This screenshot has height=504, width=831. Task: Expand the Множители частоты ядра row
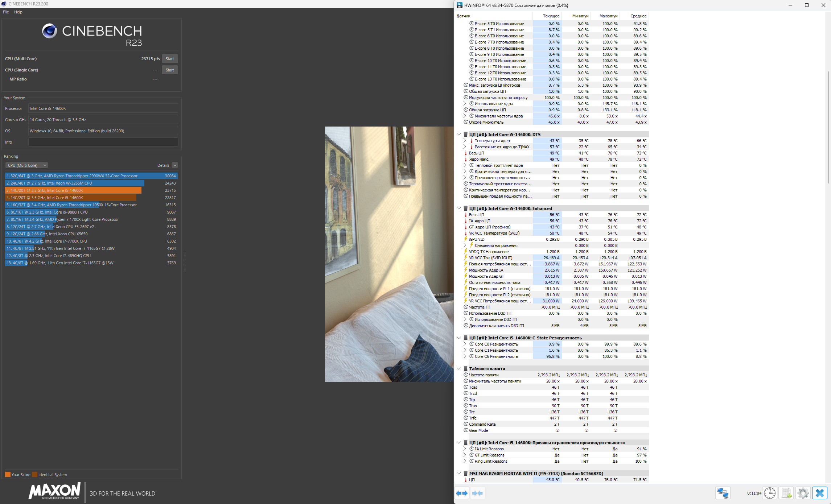(x=465, y=116)
